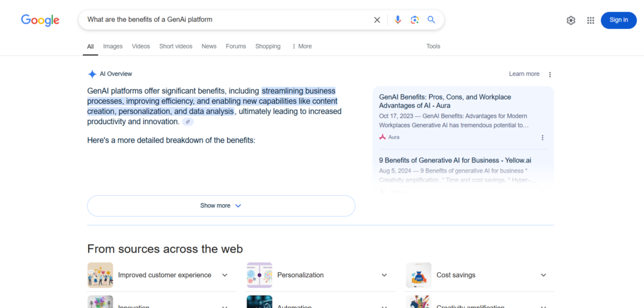Click the Google logo
The height and width of the screenshot is (308, 644).
click(40, 20)
